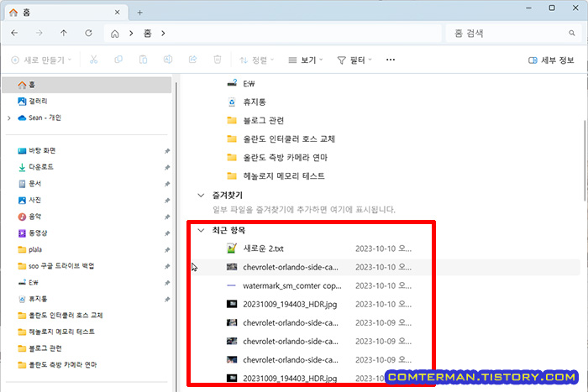Click the Cut scissors icon
The image size is (588, 392).
pyautogui.click(x=94, y=60)
